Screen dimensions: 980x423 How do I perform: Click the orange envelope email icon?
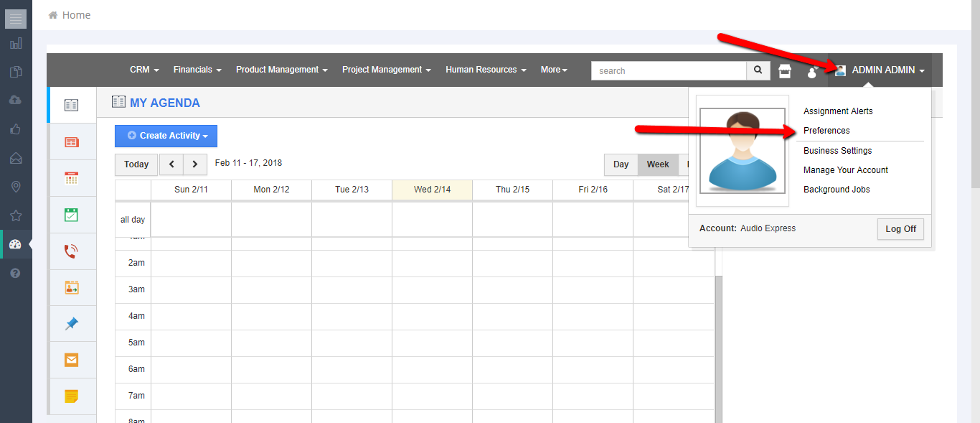(71, 360)
